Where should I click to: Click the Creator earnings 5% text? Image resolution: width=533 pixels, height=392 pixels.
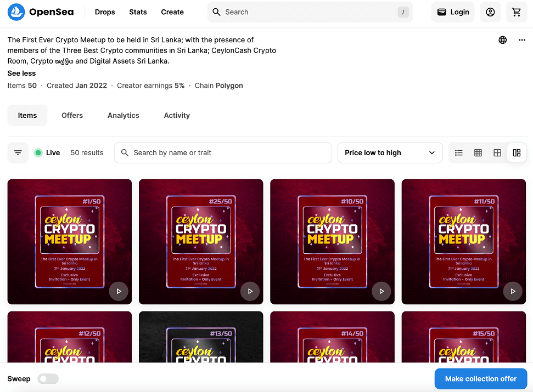150,86
